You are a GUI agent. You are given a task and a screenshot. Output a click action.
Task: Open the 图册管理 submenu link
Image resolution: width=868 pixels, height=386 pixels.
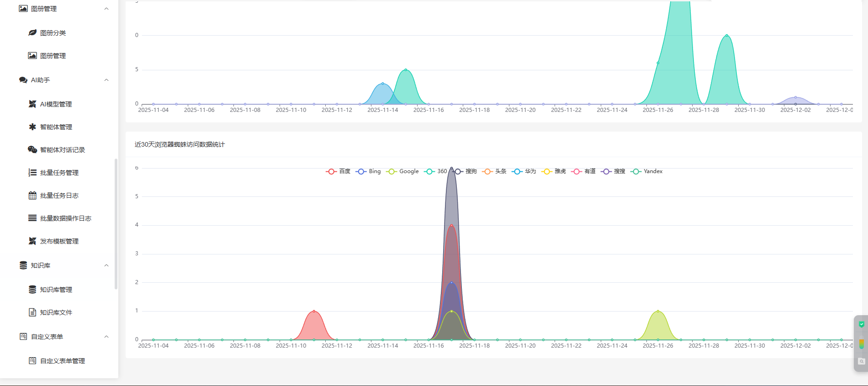pyautogui.click(x=53, y=56)
